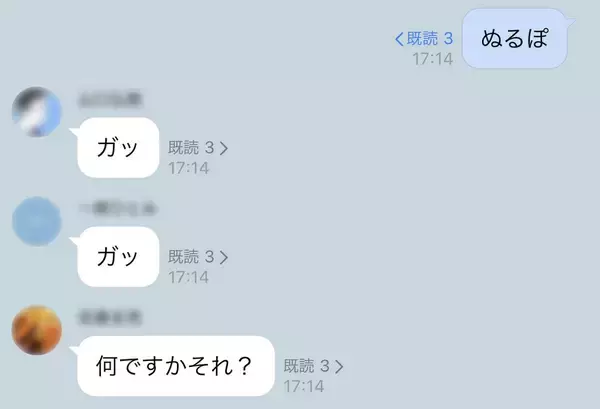The image size is (600, 409).
Task: Tap the blue ぬるぽ message bubble
Action: coord(515,38)
